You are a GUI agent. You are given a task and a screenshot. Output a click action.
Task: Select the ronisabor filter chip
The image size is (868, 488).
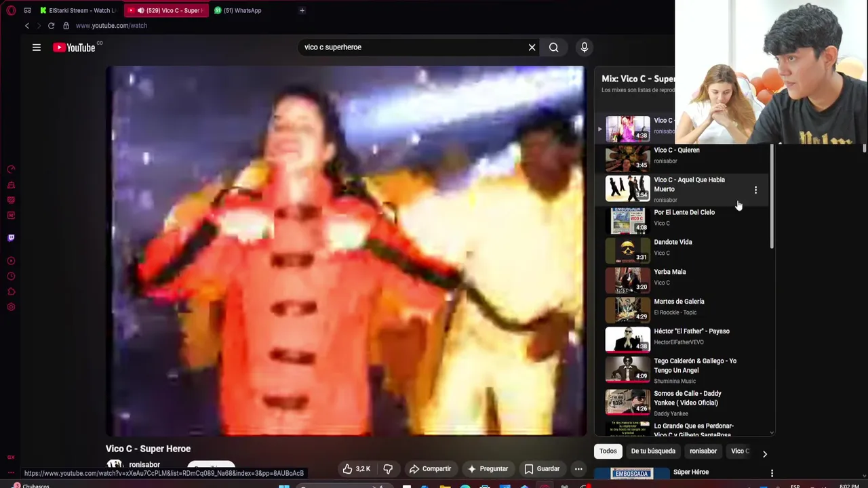[703, 451]
